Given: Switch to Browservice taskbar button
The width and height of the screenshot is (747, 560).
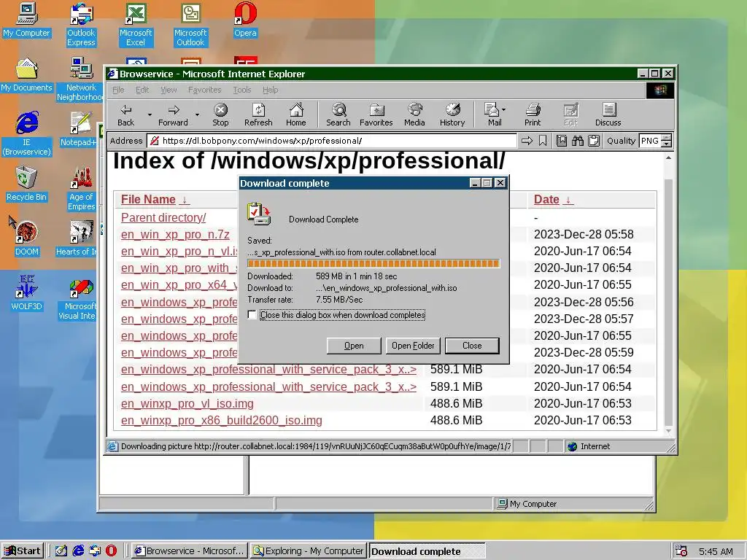Looking at the screenshot, I should 190,551.
